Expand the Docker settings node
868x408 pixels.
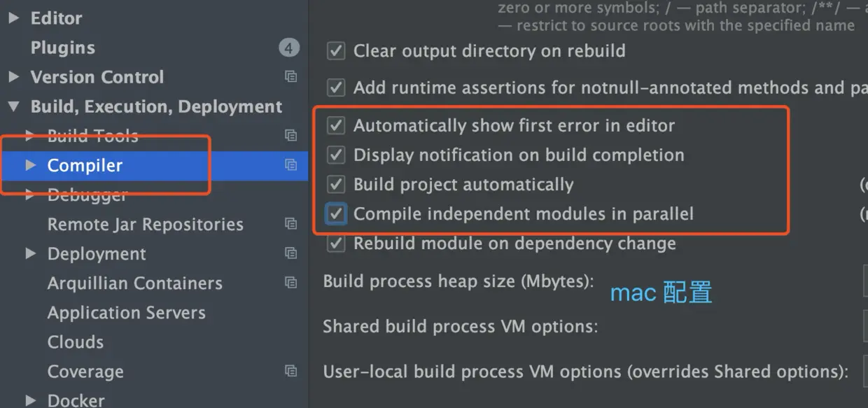tap(30, 400)
